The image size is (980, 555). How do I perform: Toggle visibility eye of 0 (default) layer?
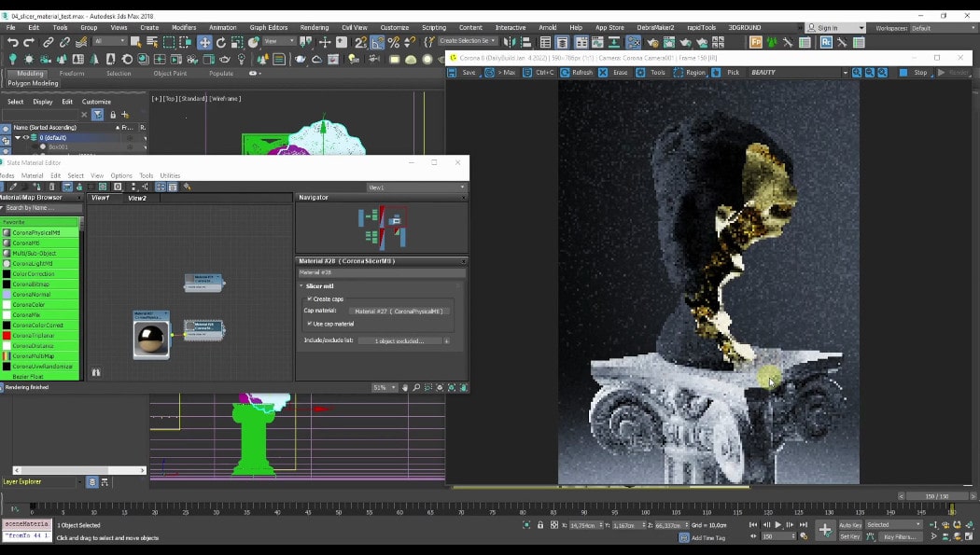(26, 137)
